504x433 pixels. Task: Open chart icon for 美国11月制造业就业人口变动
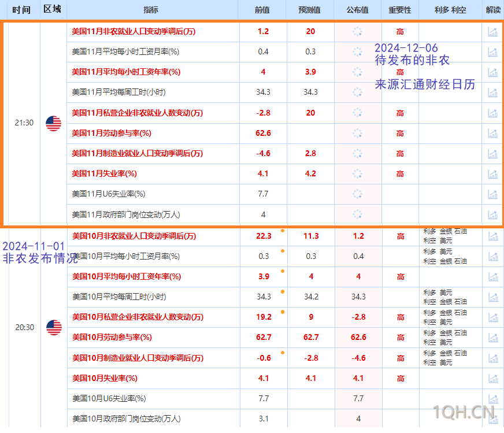coord(492,154)
